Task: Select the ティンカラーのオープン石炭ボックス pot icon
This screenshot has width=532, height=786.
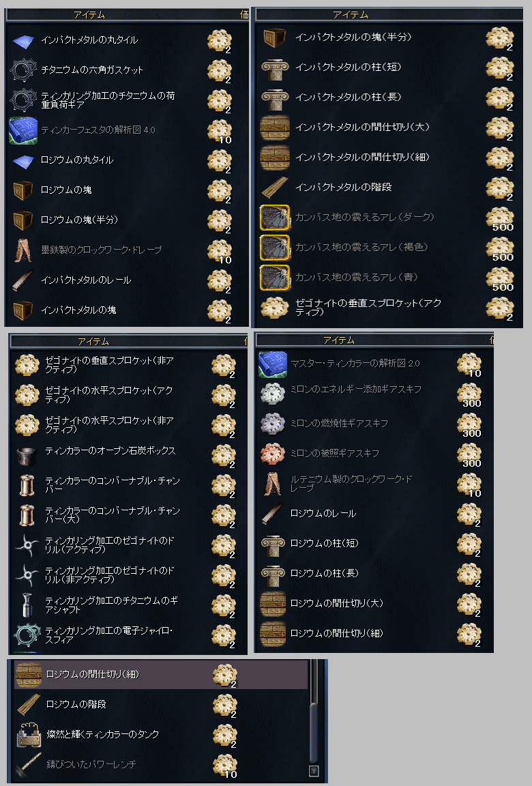Action: (x=27, y=455)
